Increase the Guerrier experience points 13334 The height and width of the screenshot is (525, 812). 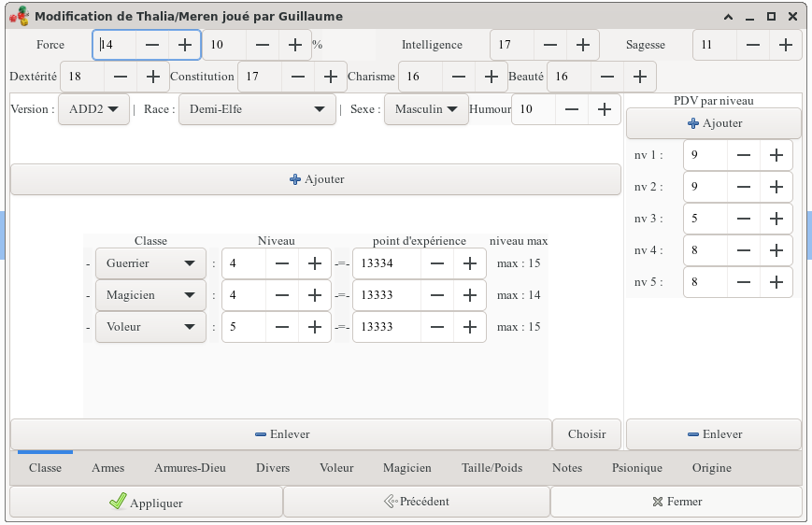point(470,263)
